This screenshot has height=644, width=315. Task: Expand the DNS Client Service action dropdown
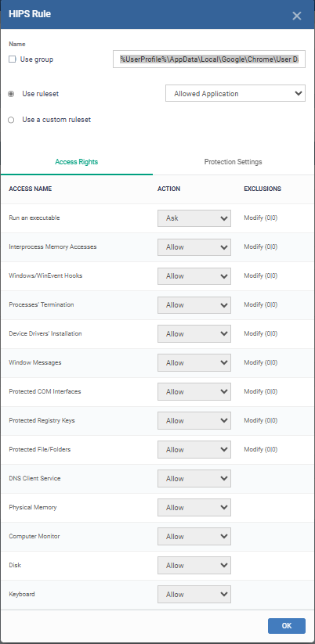pyautogui.click(x=194, y=478)
